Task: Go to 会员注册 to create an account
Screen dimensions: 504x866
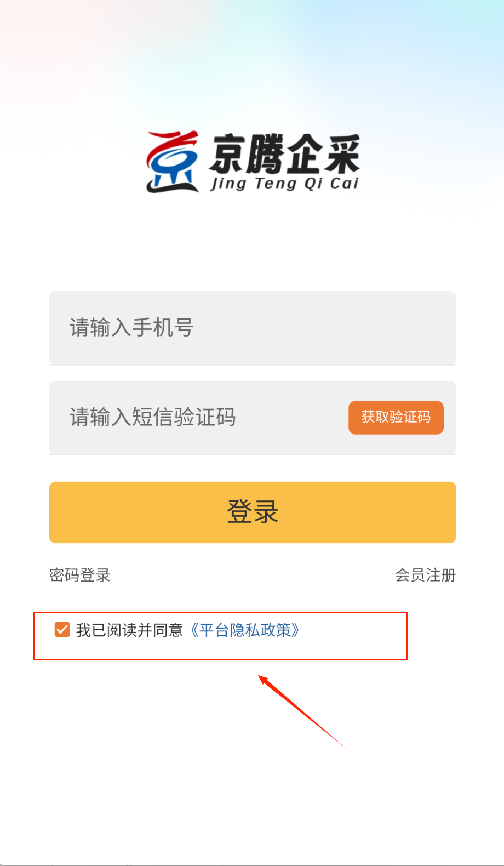Action: pos(425,575)
